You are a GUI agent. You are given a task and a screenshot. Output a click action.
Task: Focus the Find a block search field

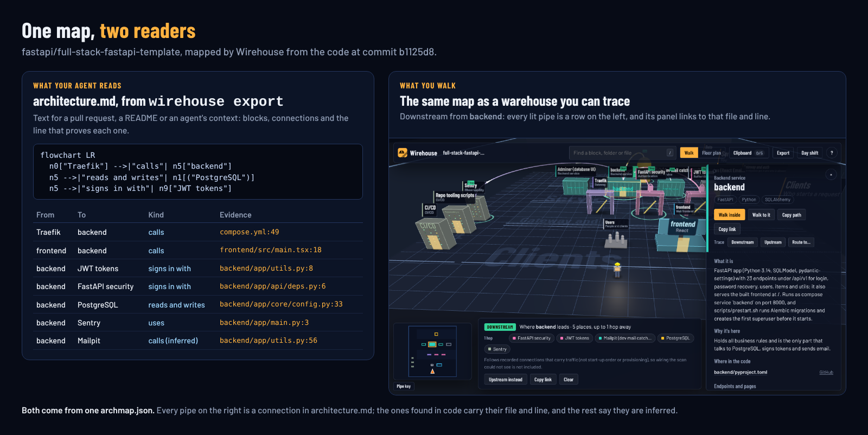point(622,153)
